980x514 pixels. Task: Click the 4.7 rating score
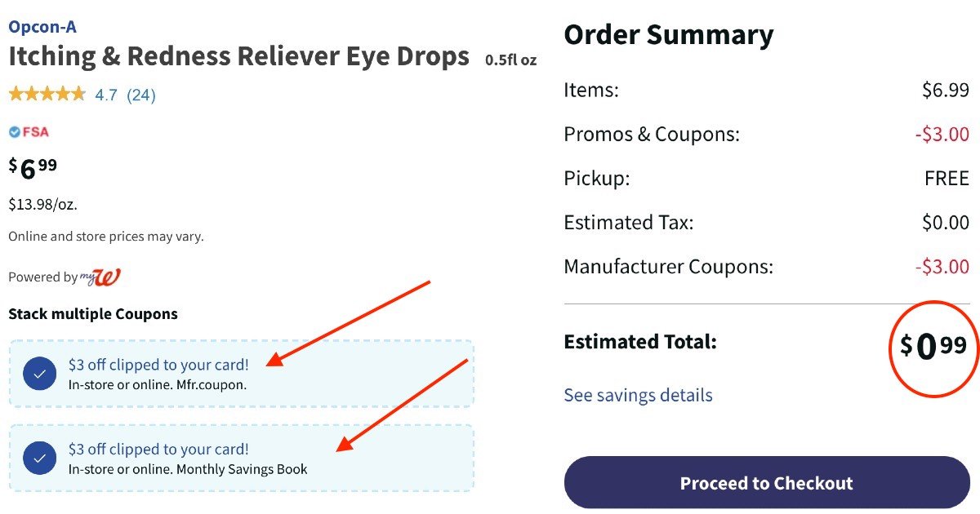tap(106, 95)
